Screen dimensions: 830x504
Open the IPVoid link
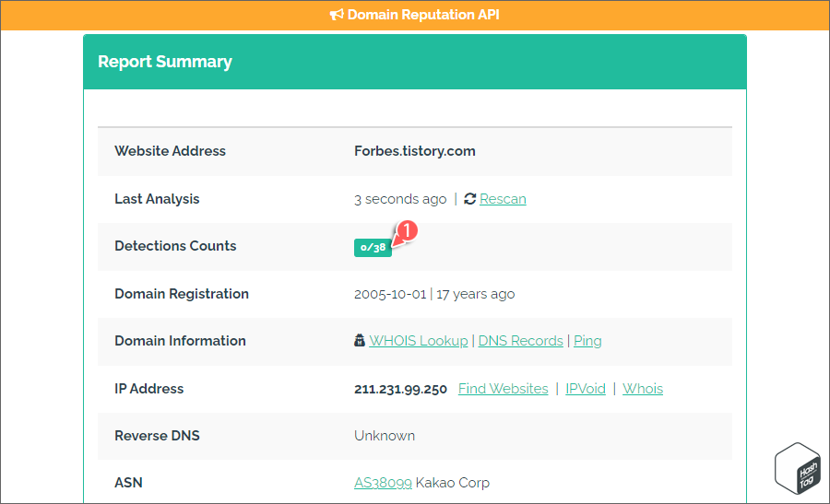[586, 389]
